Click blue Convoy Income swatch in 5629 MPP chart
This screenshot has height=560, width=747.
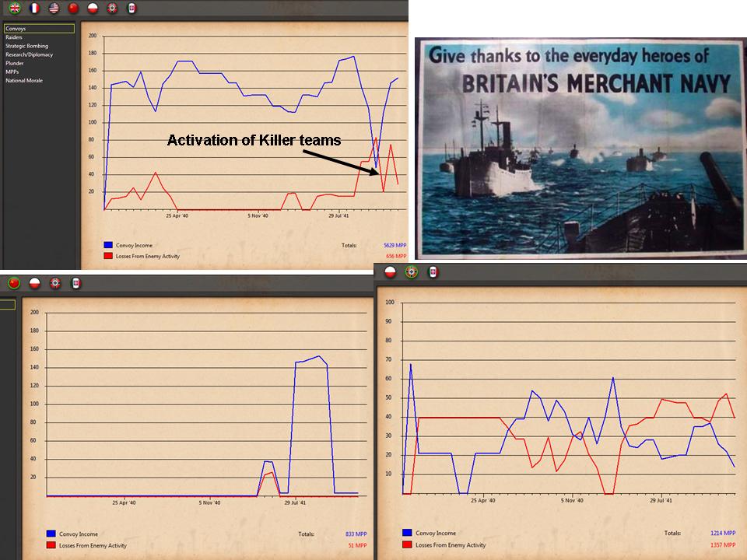pyautogui.click(x=108, y=245)
